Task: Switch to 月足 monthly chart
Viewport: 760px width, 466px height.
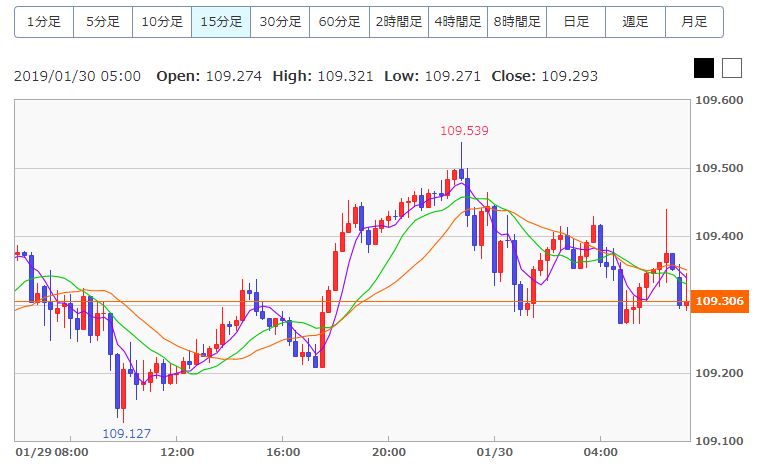Action: click(x=693, y=21)
